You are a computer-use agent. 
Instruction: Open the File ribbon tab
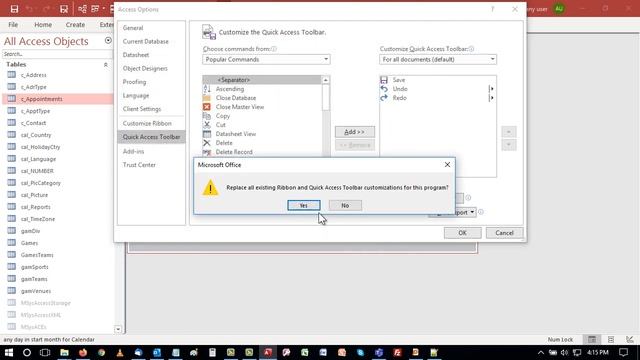pyautogui.click(x=13, y=24)
